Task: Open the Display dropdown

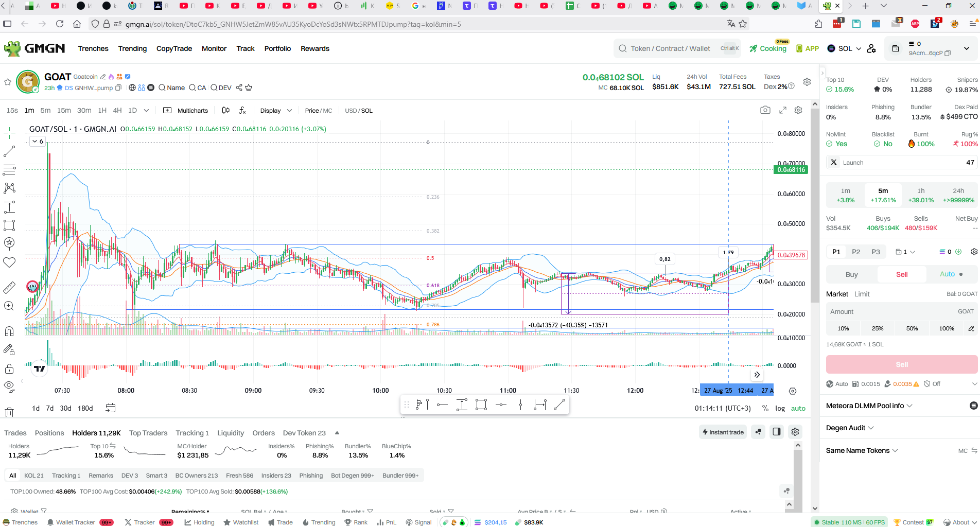Action: tap(276, 111)
